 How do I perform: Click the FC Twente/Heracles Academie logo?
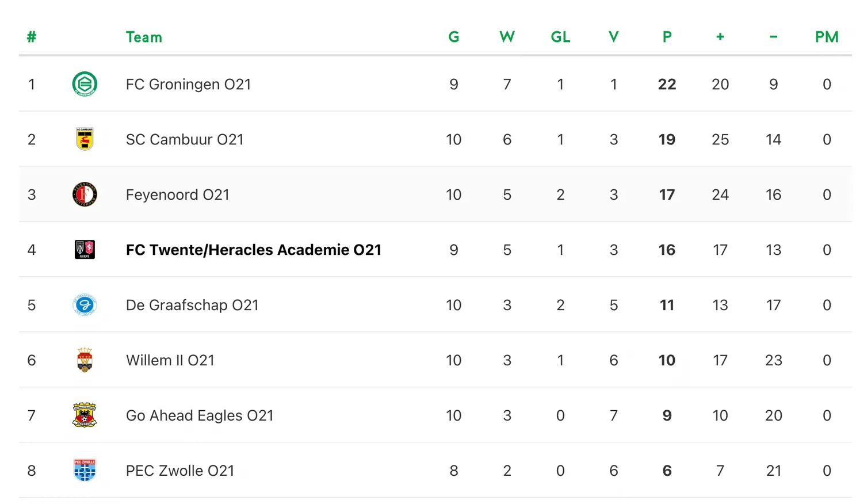pos(85,250)
